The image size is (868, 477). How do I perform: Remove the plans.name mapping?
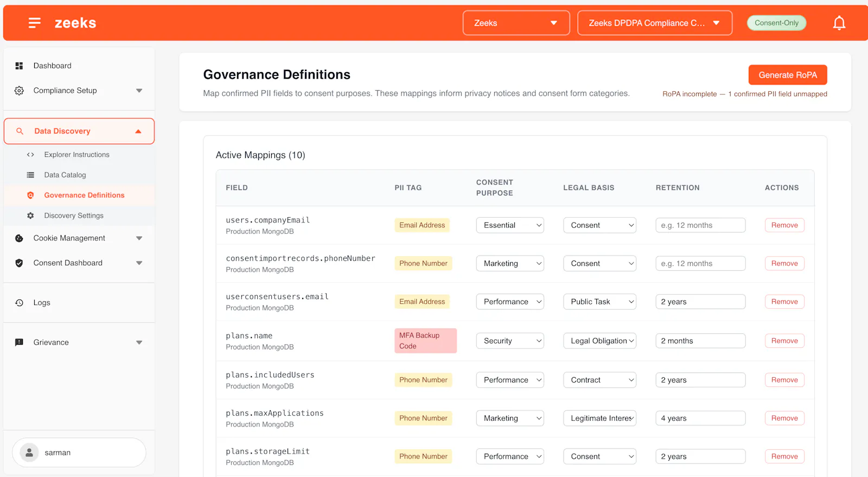coord(784,341)
